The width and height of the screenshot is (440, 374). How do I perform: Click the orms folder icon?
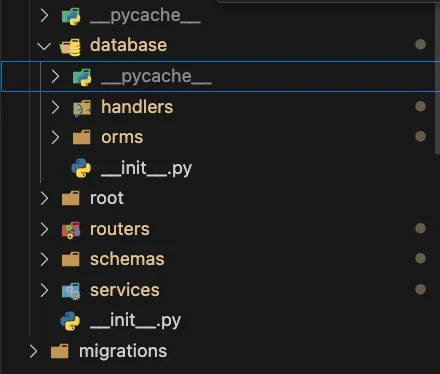[x=82, y=137]
